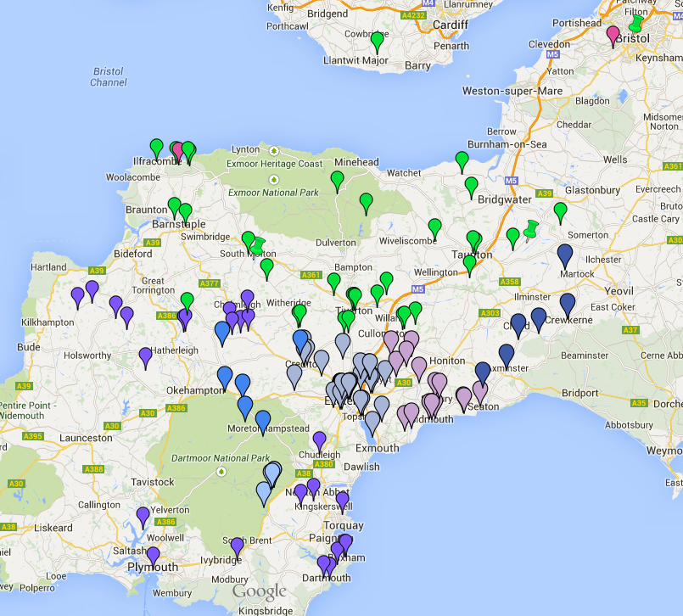Viewport: 683px width, 616px height.
Task: Click the purple marker near Saltash
Action: (153, 556)
